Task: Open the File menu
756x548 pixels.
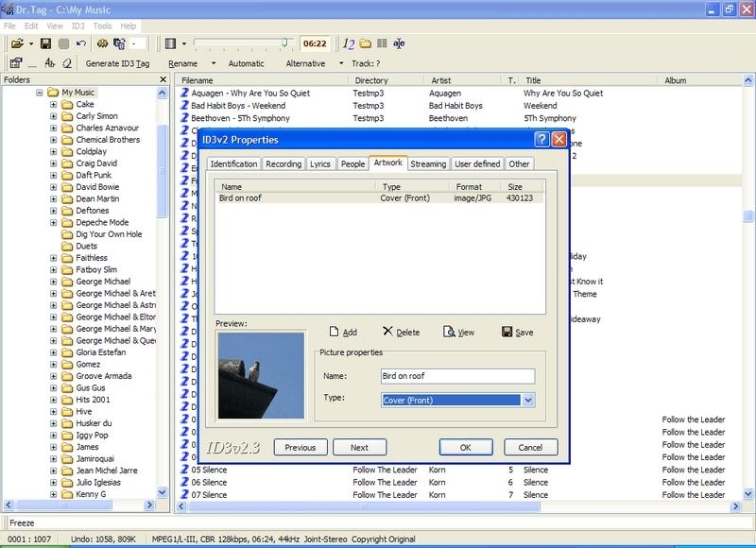Action: coord(9,26)
